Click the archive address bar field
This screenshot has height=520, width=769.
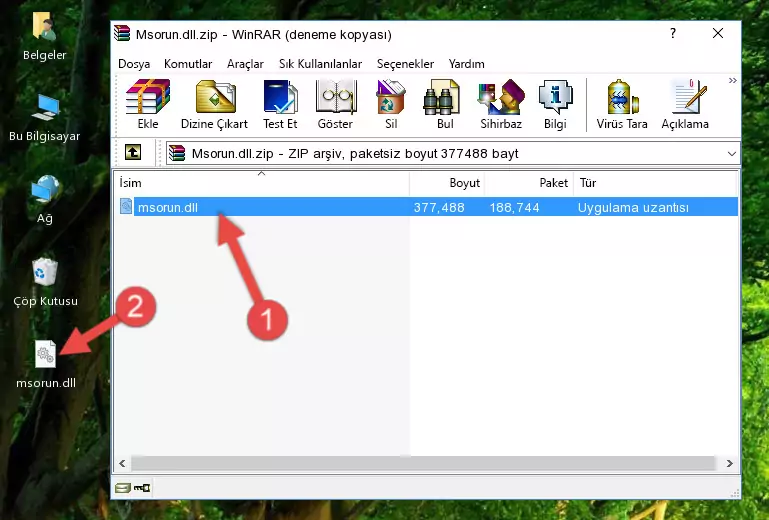(452, 154)
